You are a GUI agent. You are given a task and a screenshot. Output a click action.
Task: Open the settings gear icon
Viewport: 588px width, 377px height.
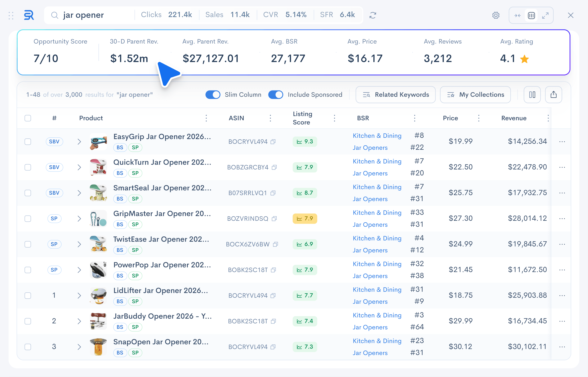[x=496, y=15]
